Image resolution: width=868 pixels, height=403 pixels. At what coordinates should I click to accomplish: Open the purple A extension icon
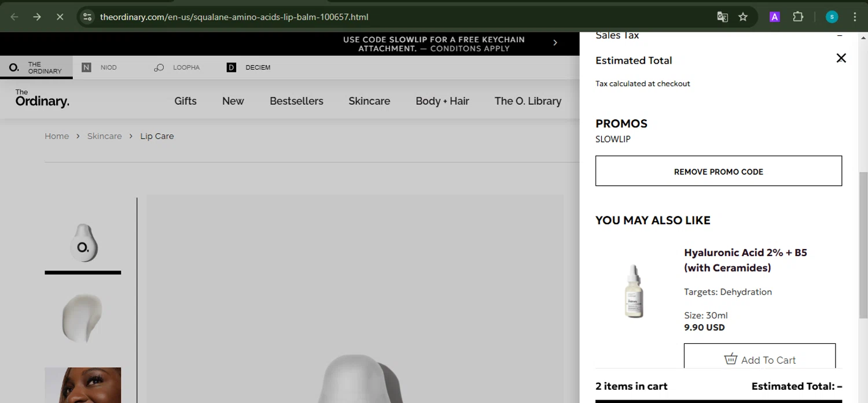[775, 17]
